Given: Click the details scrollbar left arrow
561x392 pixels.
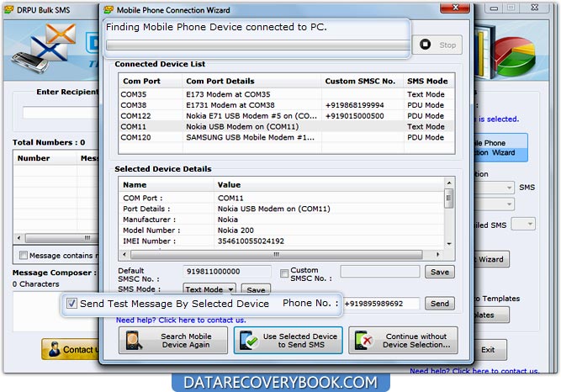Looking at the screenshot, I should (124, 255).
